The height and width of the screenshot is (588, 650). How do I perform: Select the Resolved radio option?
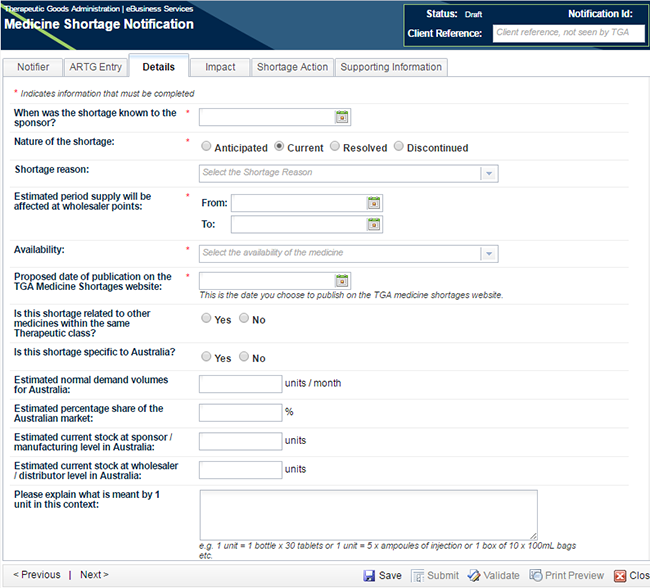pyautogui.click(x=335, y=146)
